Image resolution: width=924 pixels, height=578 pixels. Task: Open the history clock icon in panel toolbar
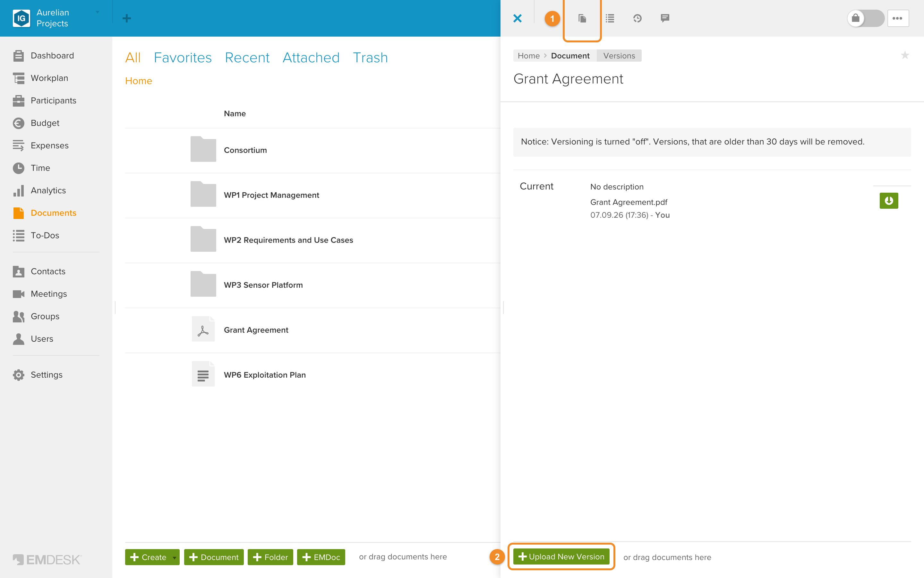(637, 18)
